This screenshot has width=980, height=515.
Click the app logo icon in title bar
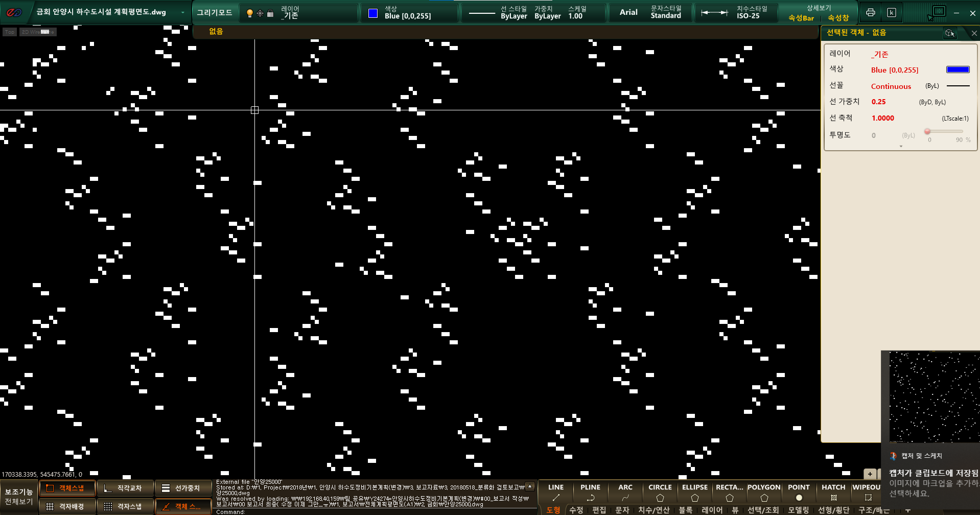[x=14, y=12]
